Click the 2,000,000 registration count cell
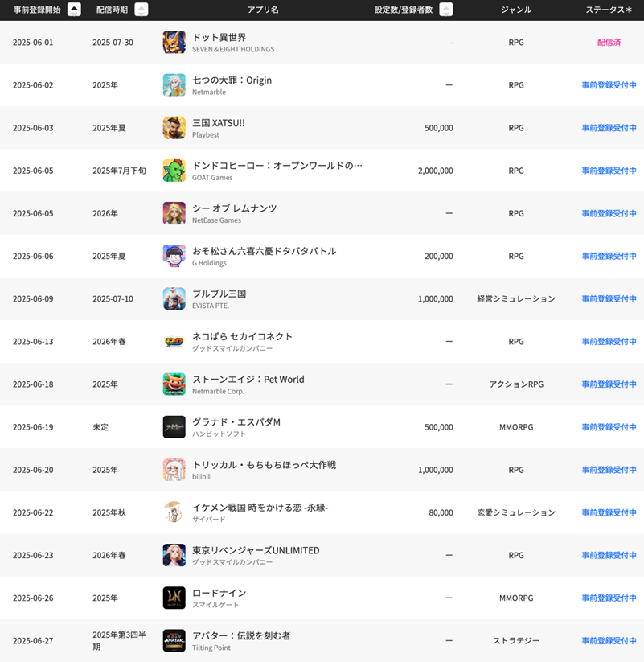 click(436, 171)
